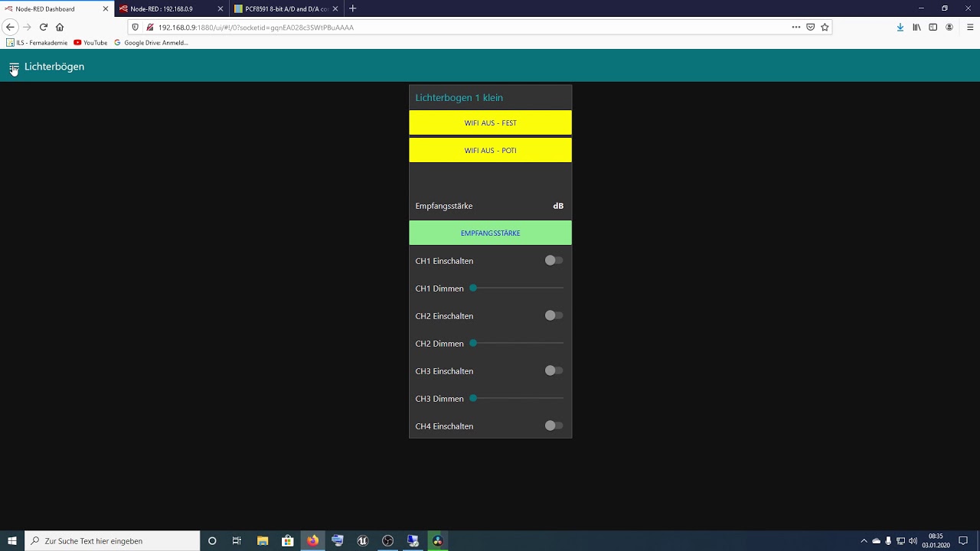Open the ILS - Fernakademie bookmark
The height and width of the screenshot is (551, 980).
(x=37, y=43)
